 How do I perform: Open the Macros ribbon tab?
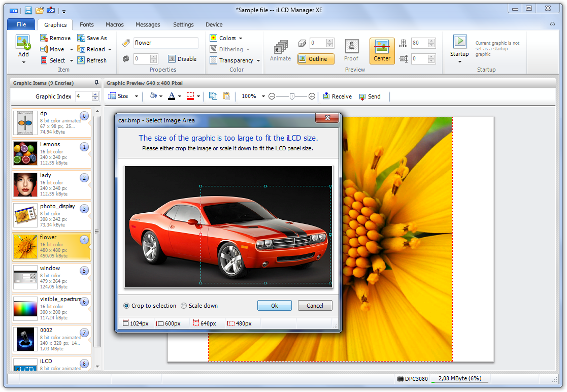click(115, 24)
